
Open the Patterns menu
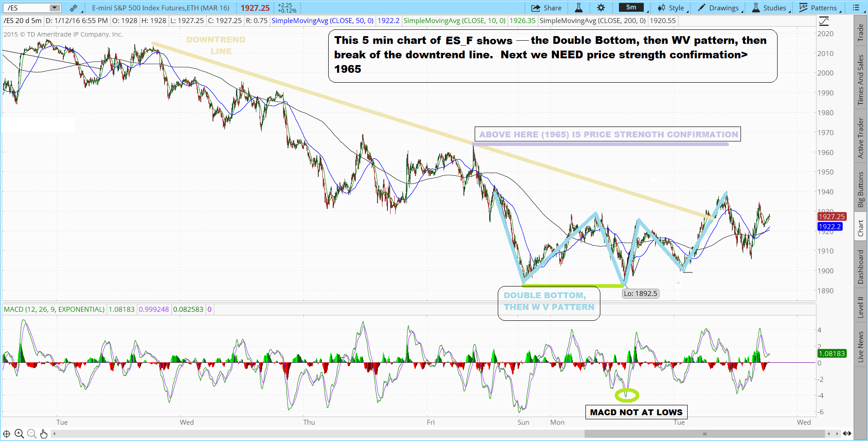tap(818, 8)
